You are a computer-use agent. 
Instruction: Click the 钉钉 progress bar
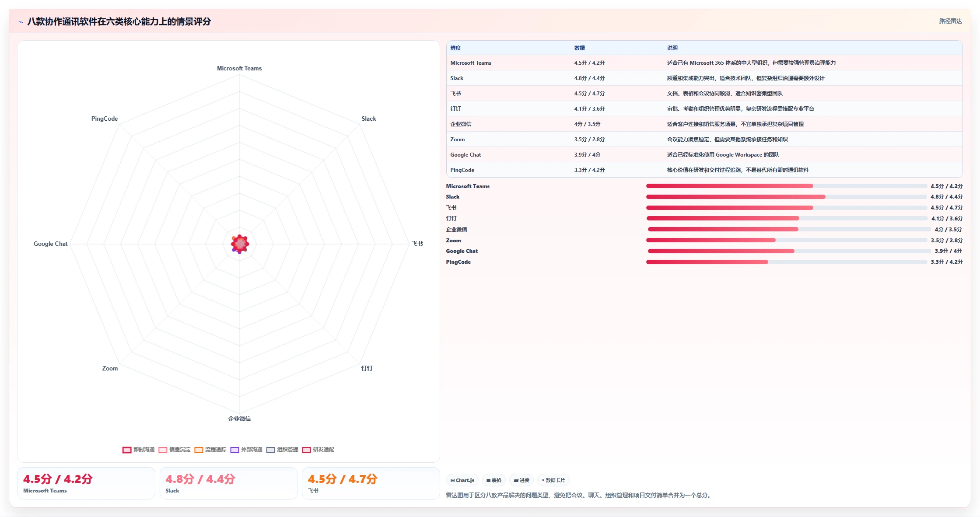[787, 218]
